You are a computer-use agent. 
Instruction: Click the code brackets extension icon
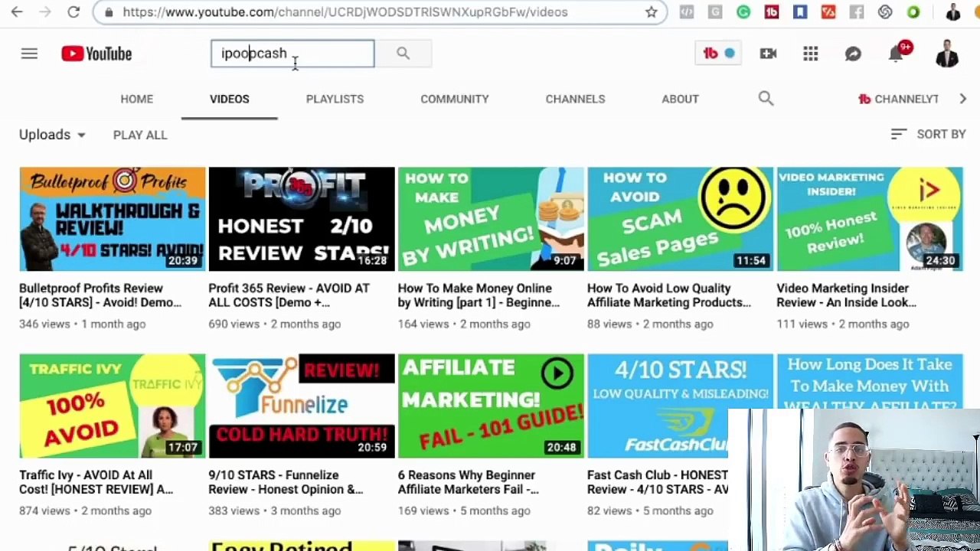coord(687,12)
